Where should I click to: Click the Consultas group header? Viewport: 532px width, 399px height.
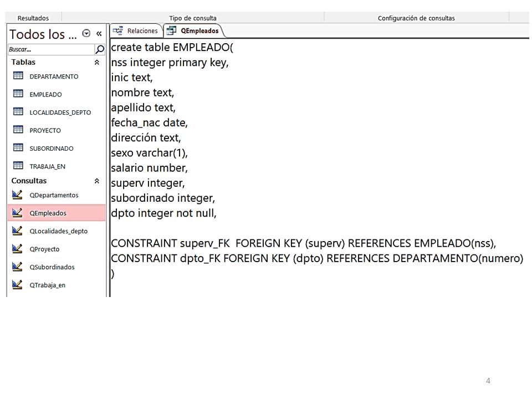click(29, 181)
